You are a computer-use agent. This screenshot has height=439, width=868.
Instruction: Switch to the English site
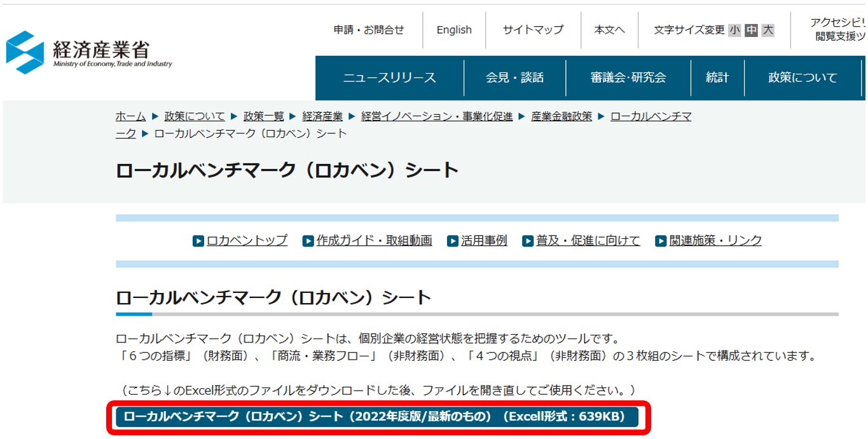coord(454,30)
